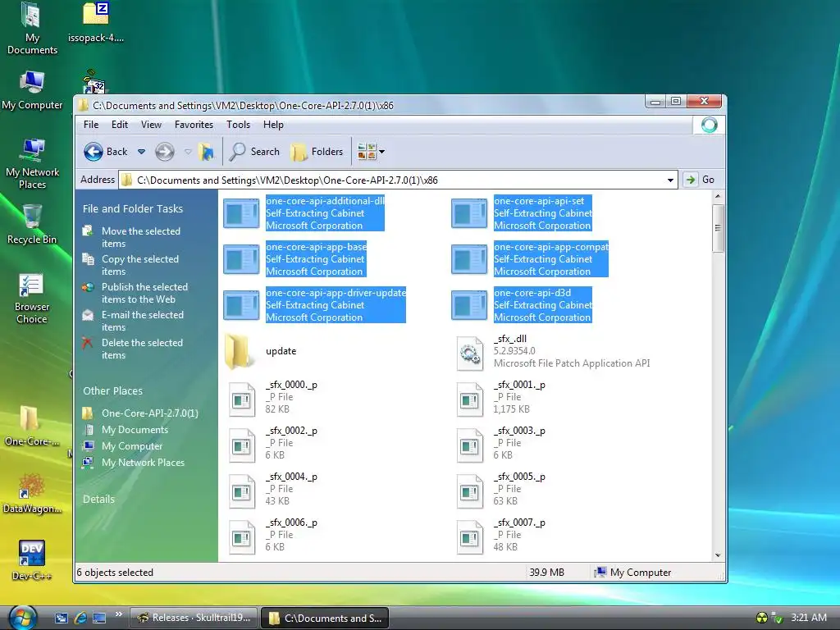
Task: Click the Back arrow toolbar icon
Action: click(x=94, y=152)
